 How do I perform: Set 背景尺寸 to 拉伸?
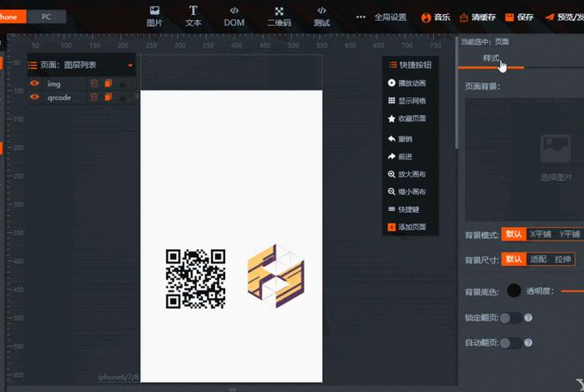click(562, 259)
